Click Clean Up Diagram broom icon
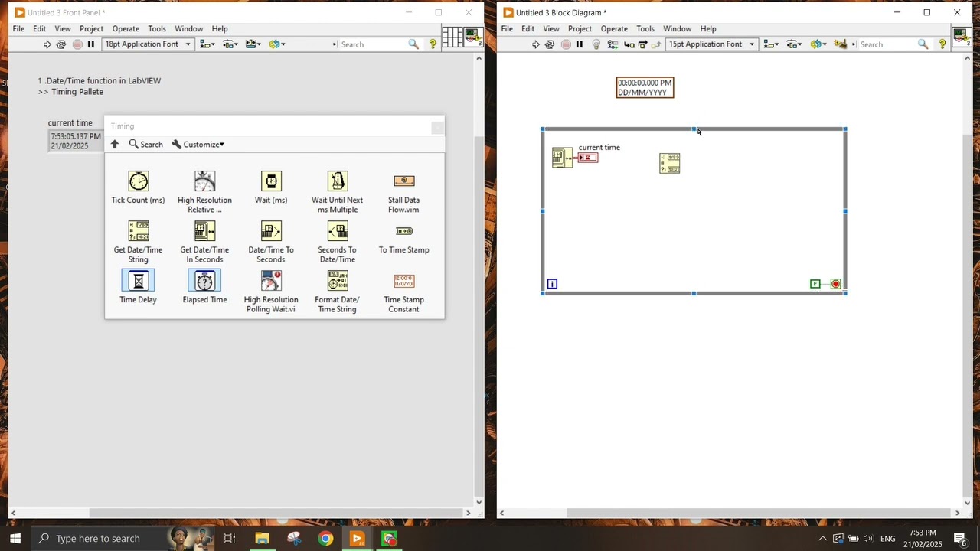The image size is (980, 551). coord(841,44)
